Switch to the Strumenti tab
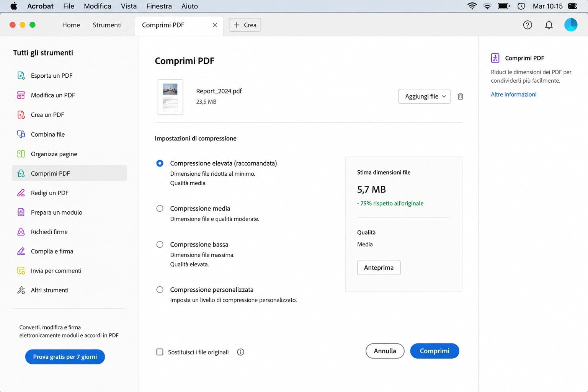The image size is (588, 392). [x=107, y=25]
